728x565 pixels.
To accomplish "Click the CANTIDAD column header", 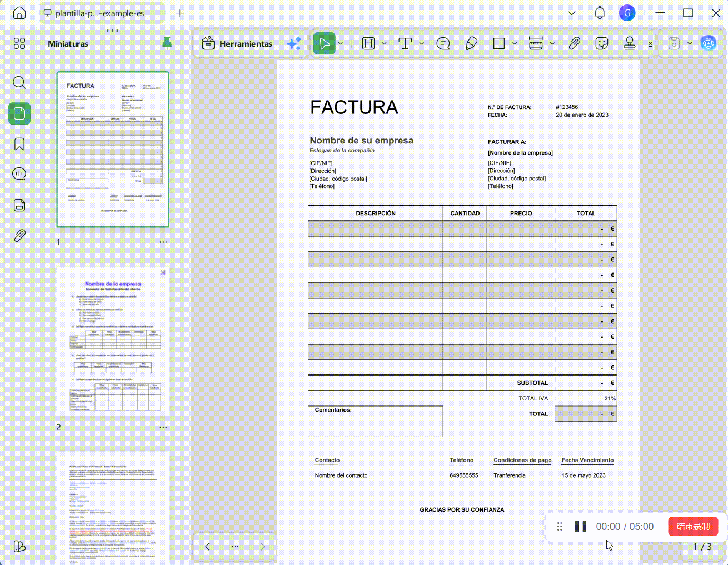I will [x=465, y=213].
